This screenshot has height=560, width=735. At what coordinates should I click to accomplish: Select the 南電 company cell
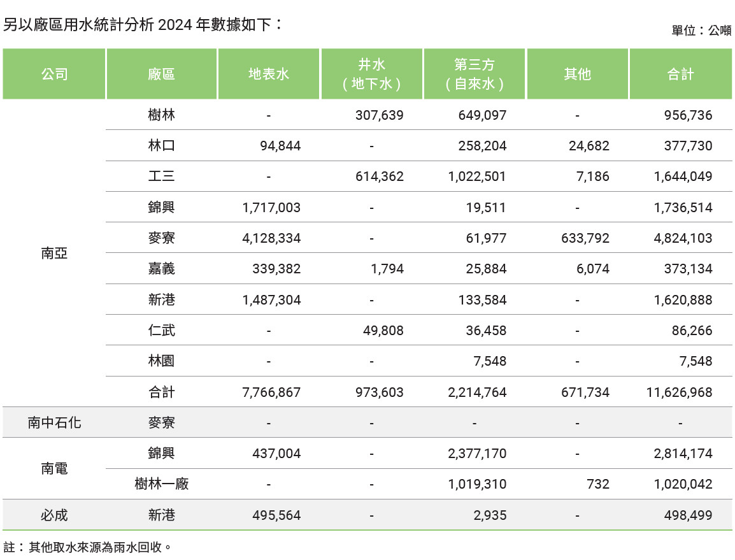54,468
